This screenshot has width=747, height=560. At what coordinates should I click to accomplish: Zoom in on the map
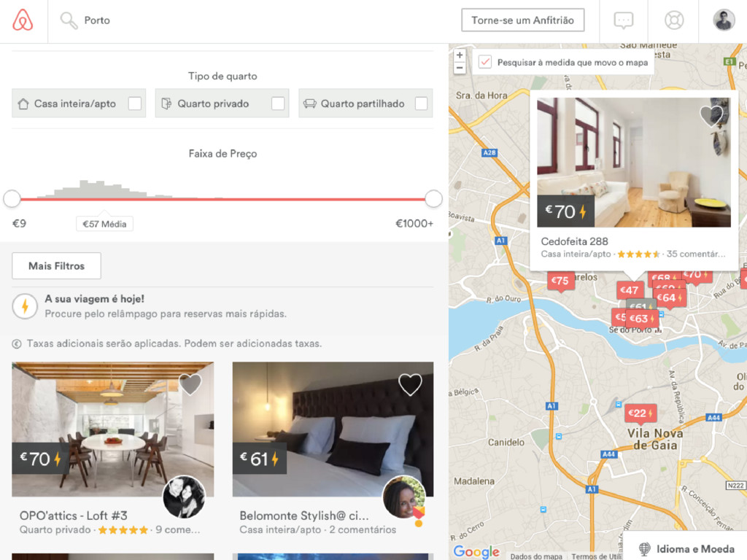(460, 55)
